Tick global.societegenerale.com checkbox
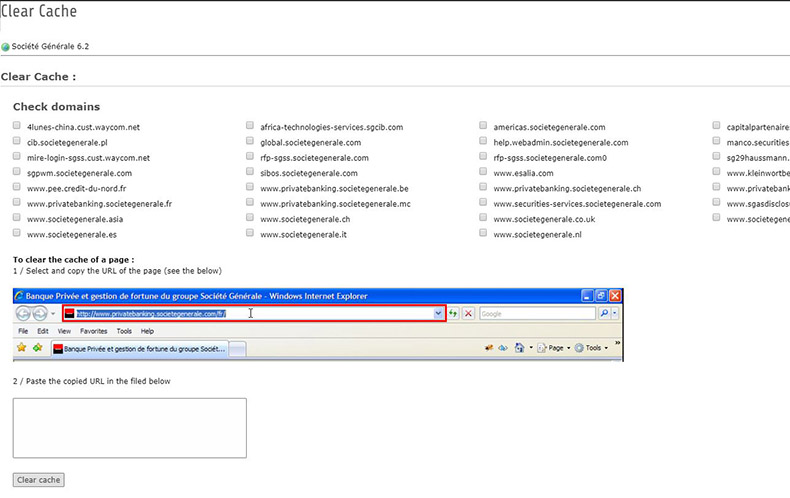The width and height of the screenshot is (790, 498). coord(250,141)
